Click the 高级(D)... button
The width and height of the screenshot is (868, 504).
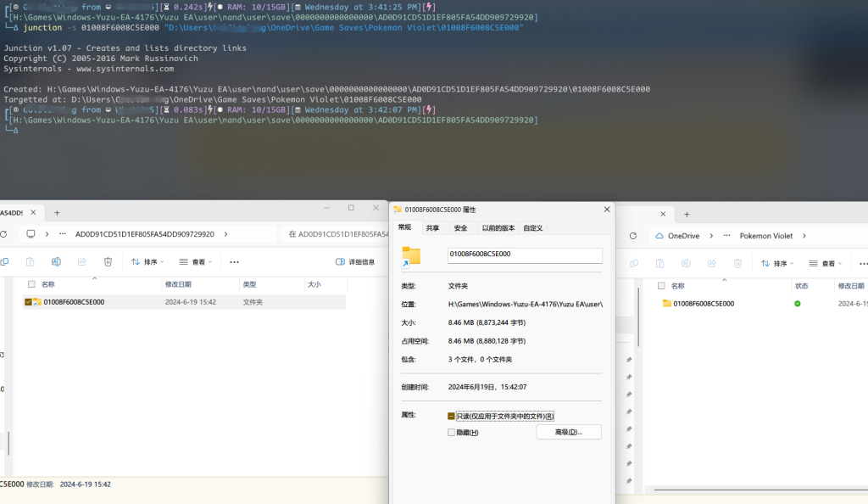point(569,432)
